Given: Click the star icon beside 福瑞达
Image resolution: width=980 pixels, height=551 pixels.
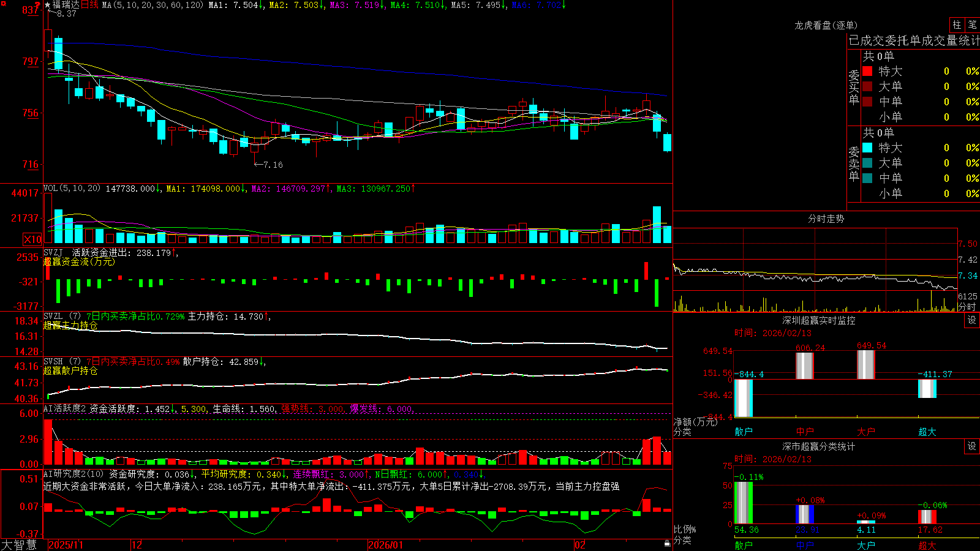Looking at the screenshot, I should click(47, 5).
